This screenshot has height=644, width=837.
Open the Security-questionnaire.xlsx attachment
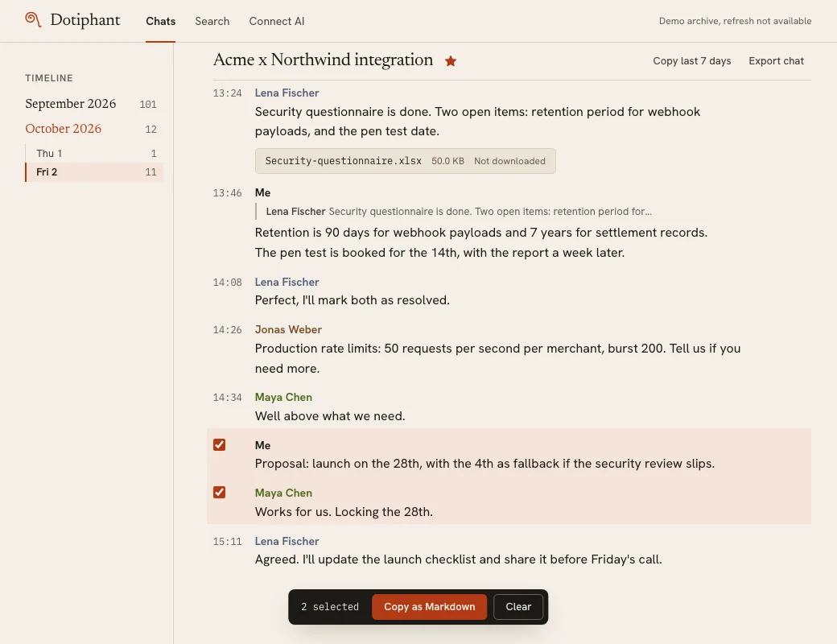pos(405,161)
